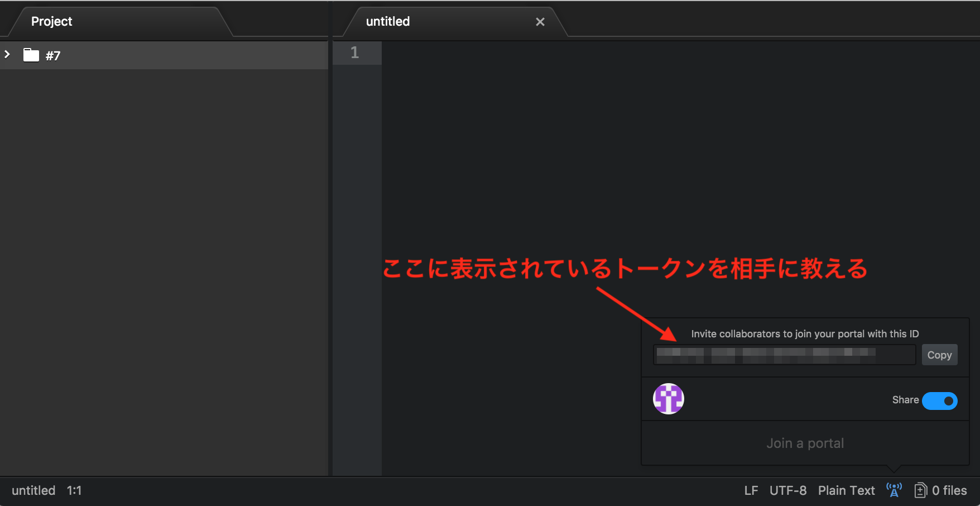Click the purple user avatar in the portal popup
Screen dimensions: 980x506
pos(668,399)
